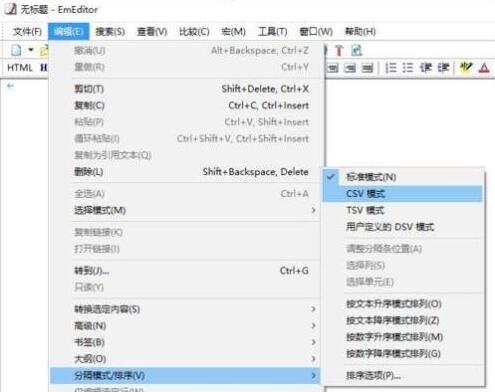Click the increase indent icon

(x=443, y=68)
